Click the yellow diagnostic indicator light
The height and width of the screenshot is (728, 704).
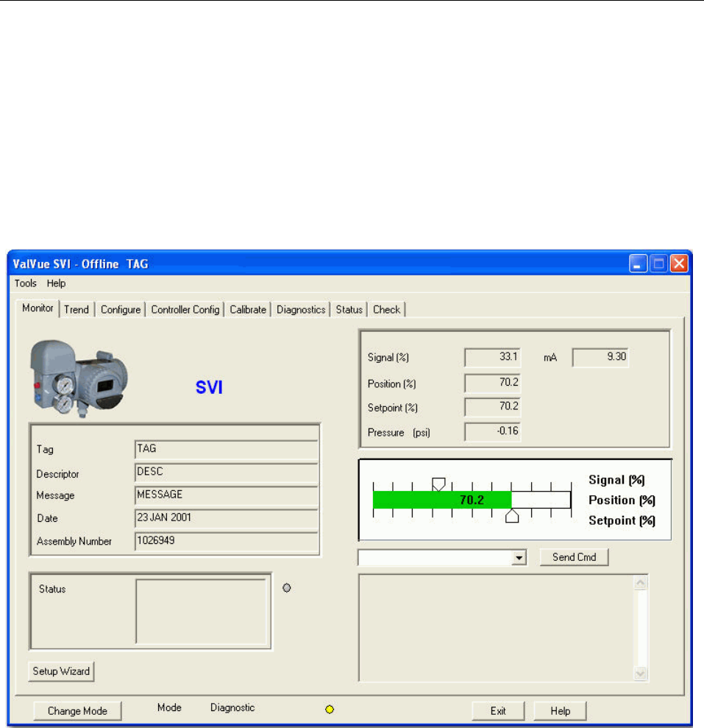[x=330, y=710]
